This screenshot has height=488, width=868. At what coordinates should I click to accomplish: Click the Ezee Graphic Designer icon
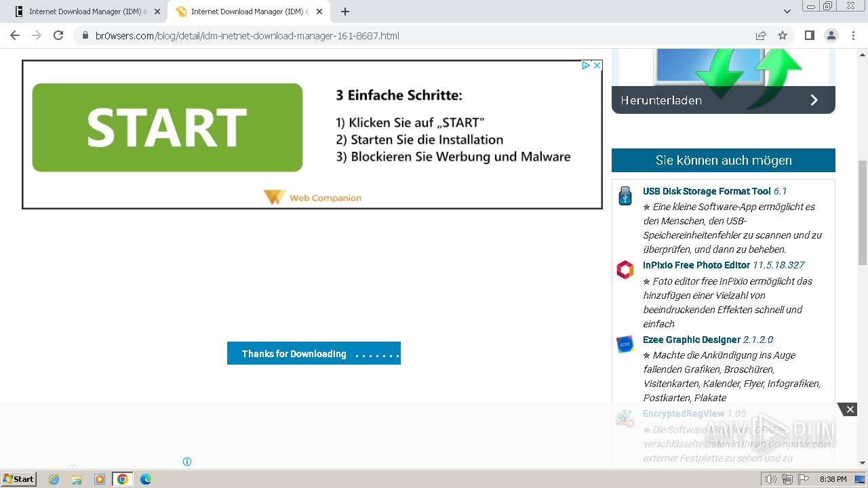pos(625,344)
